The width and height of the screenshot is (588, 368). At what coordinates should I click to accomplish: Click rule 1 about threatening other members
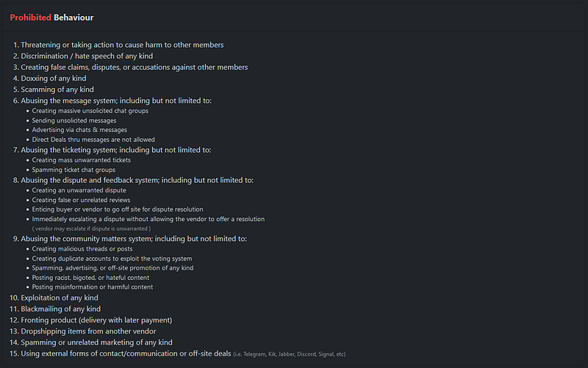click(123, 46)
